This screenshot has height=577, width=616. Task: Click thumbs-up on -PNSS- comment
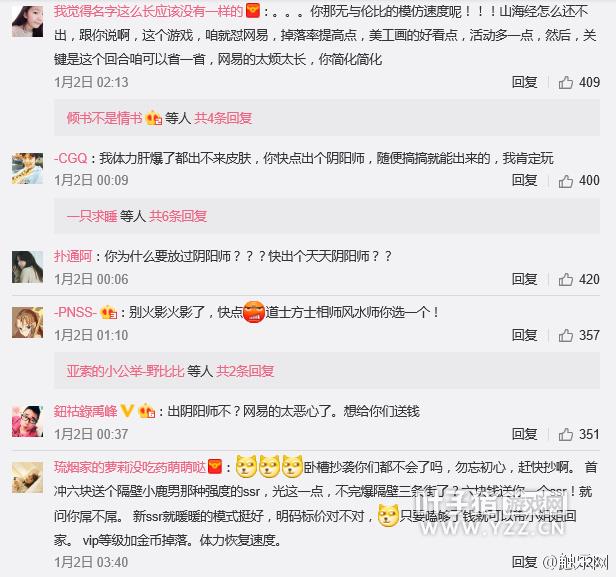pos(566,335)
